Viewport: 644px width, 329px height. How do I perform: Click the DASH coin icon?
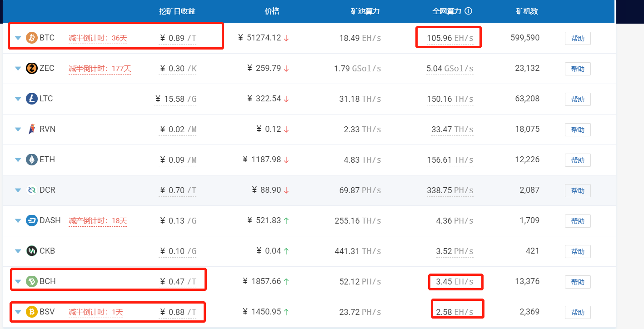[x=31, y=220]
